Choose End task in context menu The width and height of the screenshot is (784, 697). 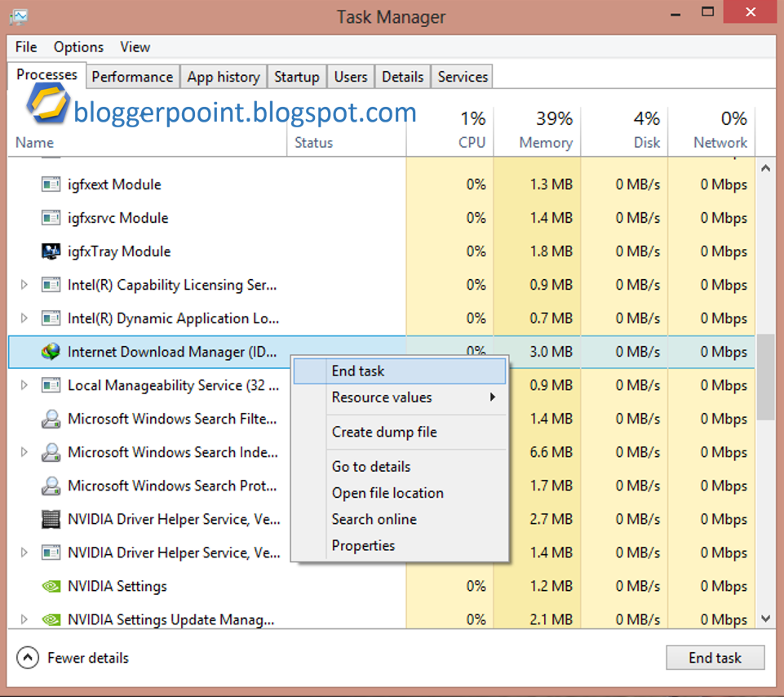tap(400, 371)
